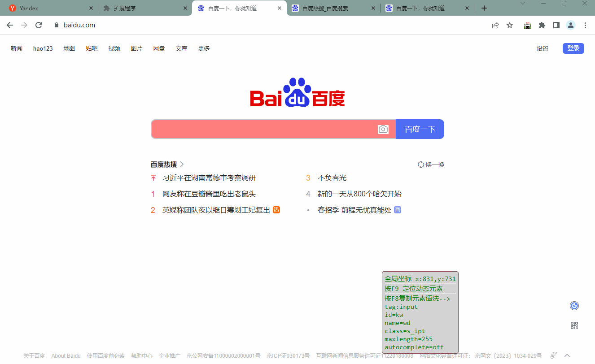Screen dimensions: 595x364
Task: Open the 网盘 link
Action: click(159, 48)
